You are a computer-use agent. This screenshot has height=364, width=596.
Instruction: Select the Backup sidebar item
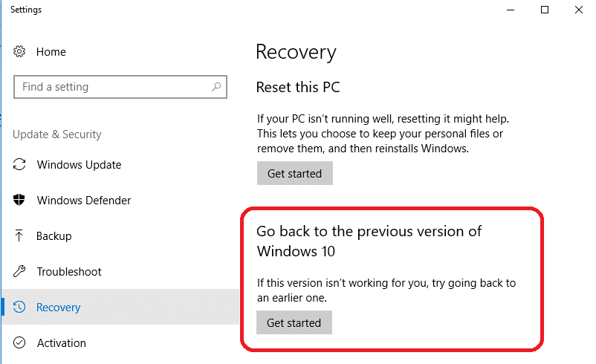54,236
